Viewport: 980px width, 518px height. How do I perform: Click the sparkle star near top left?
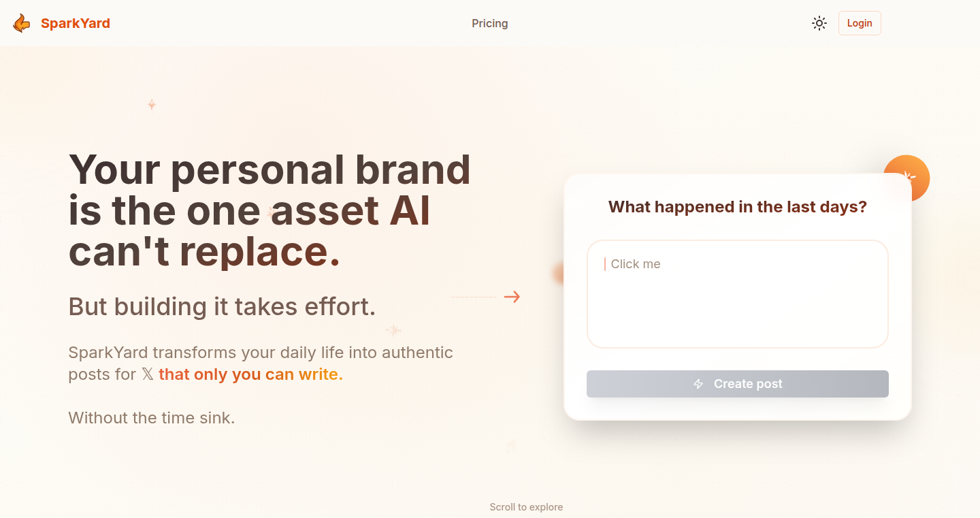[152, 104]
